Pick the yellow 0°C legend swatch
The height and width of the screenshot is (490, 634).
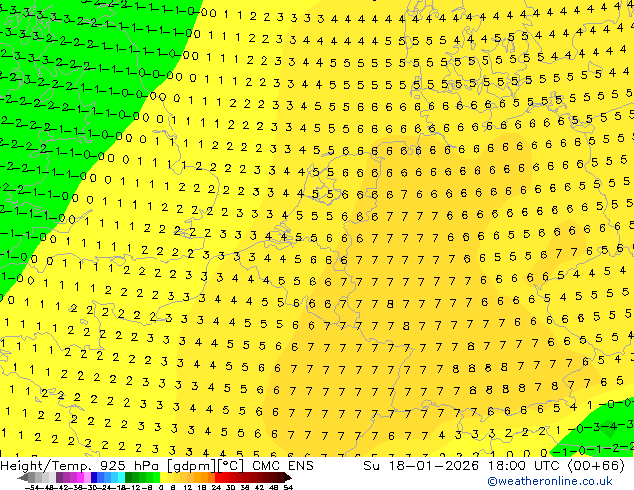tap(163, 478)
